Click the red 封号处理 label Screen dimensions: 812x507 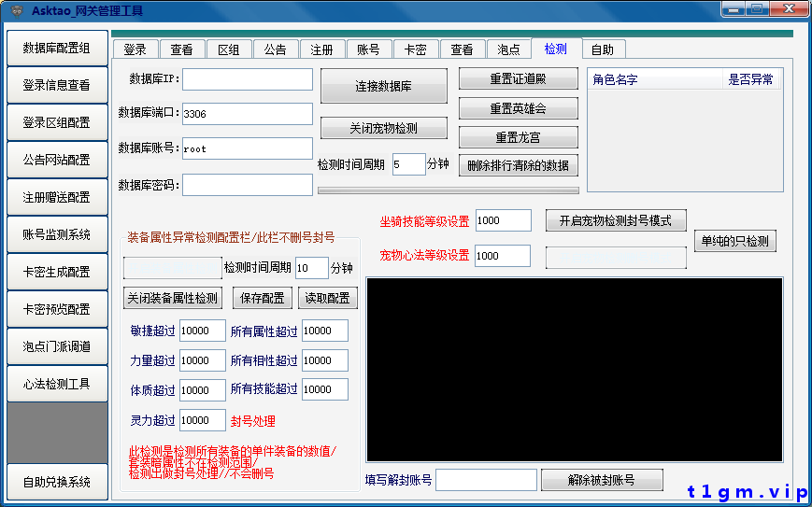(252, 421)
